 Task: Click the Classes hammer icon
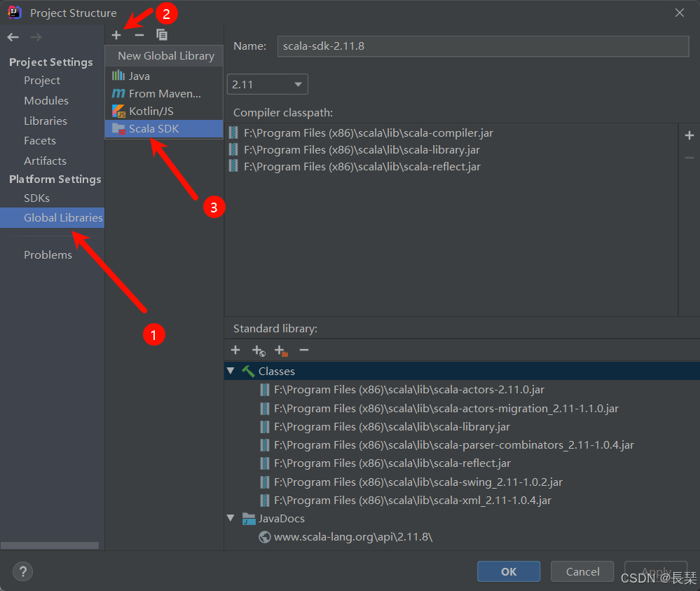click(248, 372)
